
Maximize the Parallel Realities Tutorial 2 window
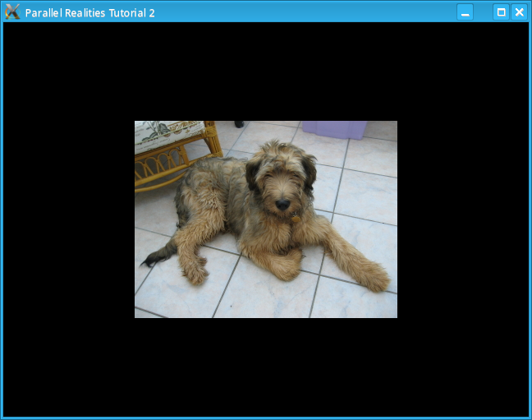pyautogui.click(x=501, y=12)
